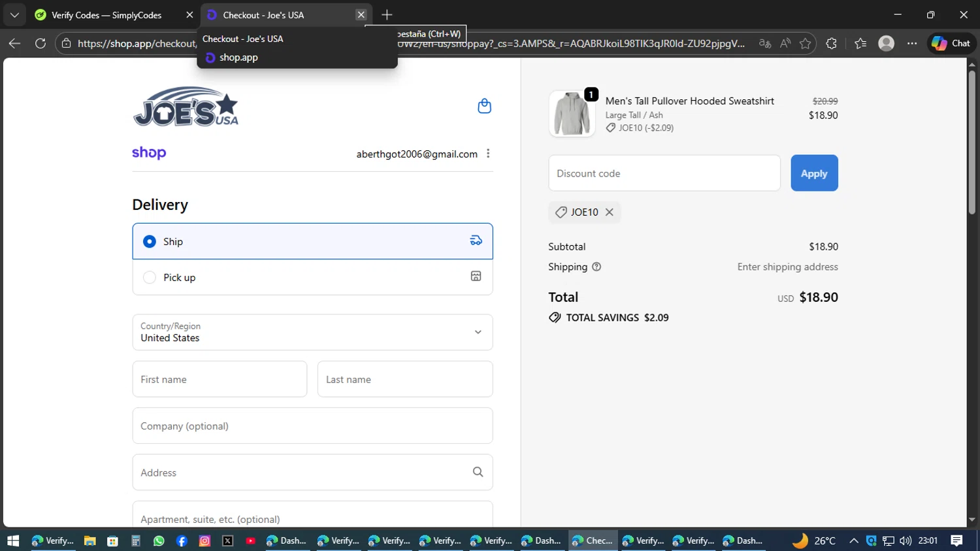
Task: Open account options menu next to email
Action: point(488,154)
